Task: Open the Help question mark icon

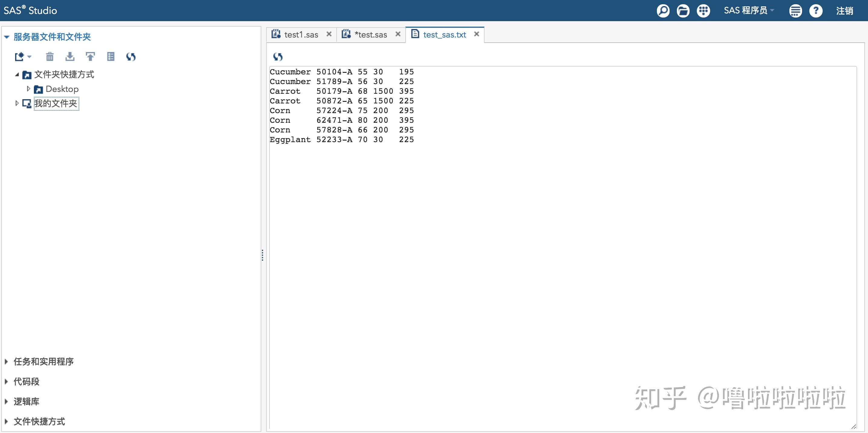Action: point(816,11)
